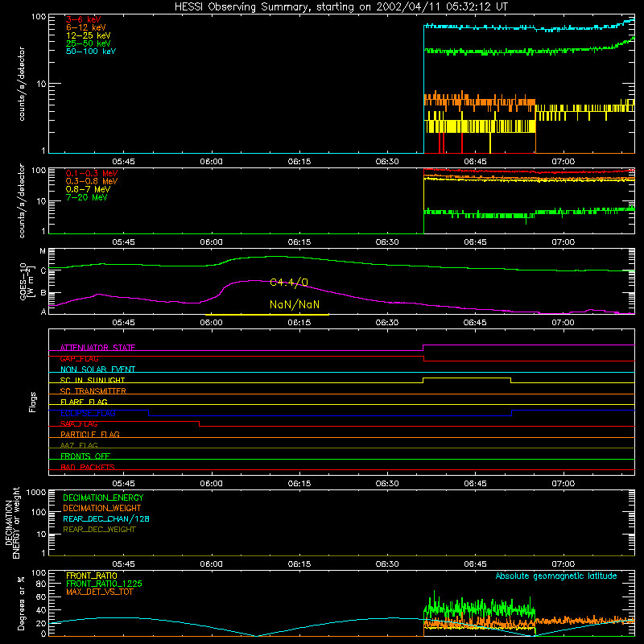
Task: Click the 80 label on degrees axis
Action: click(x=41, y=584)
